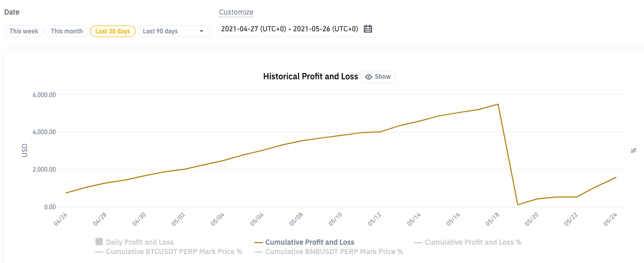Toggle Daily Profit and Loss series
Image resolution: width=644 pixels, height=263 pixels.
[x=140, y=242]
